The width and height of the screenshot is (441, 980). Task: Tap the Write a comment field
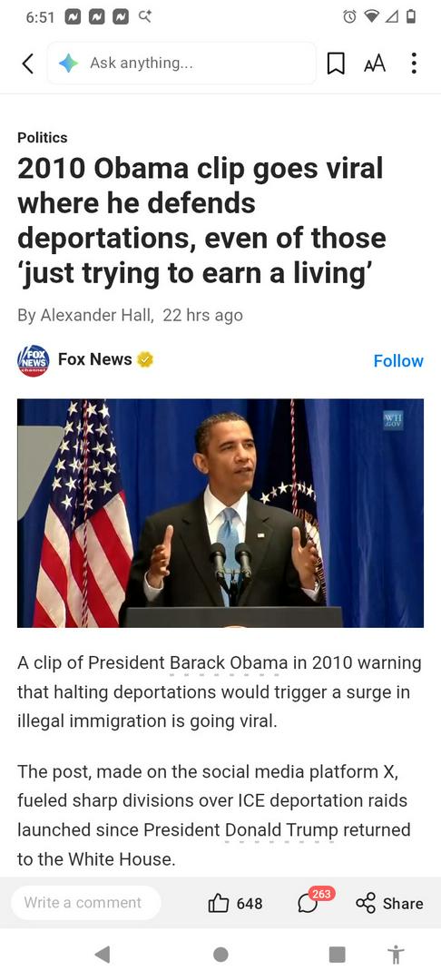pyautogui.click(x=85, y=903)
